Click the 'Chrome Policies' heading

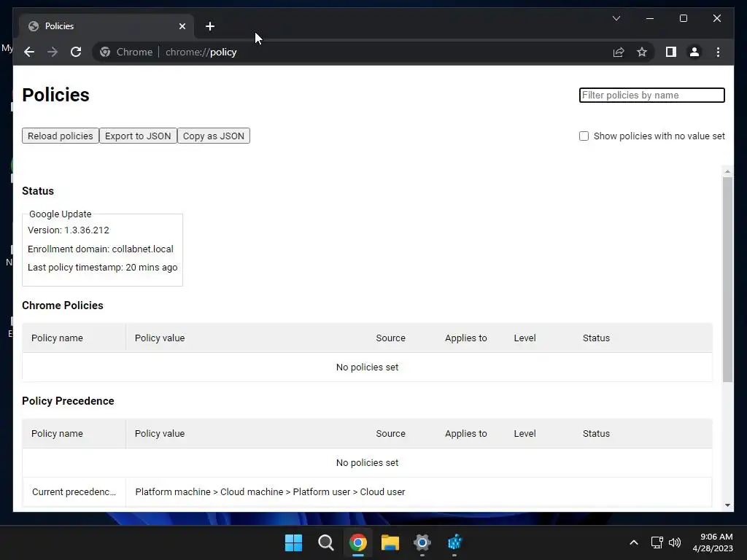[x=63, y=306]
